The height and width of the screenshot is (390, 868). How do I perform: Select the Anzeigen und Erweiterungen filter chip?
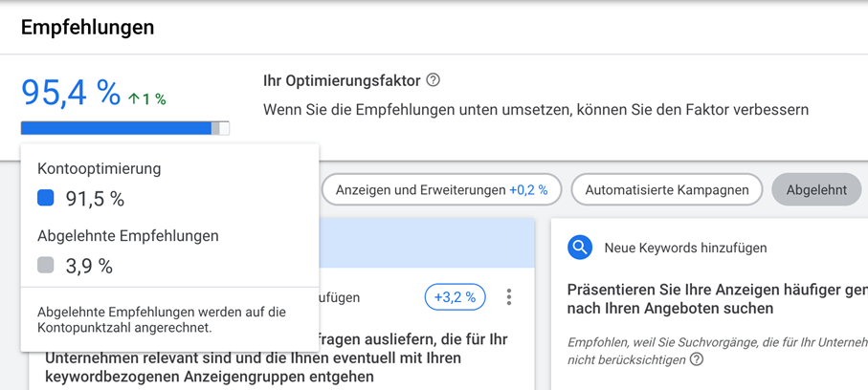[x=441, y=189]
